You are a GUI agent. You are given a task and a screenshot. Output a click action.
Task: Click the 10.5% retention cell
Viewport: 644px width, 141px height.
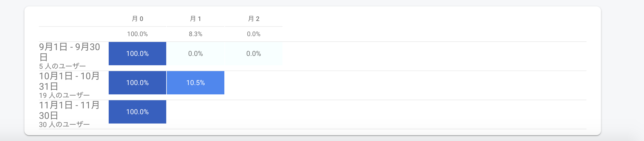[196, 83]
